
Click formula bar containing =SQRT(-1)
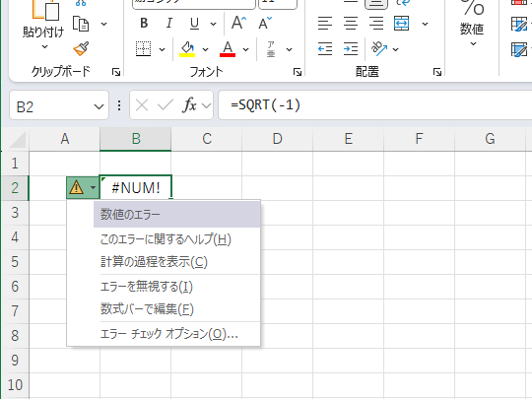click(375, 105)
